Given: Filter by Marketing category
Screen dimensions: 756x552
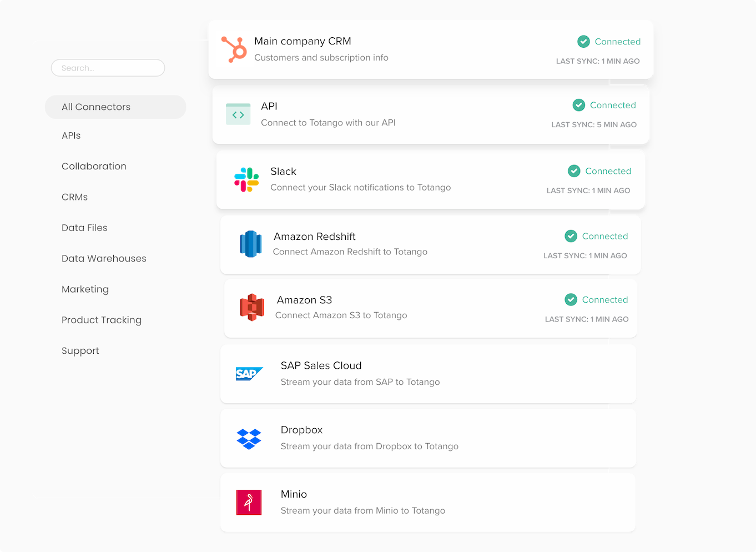Looking at the screenshot, I should 85,289.
